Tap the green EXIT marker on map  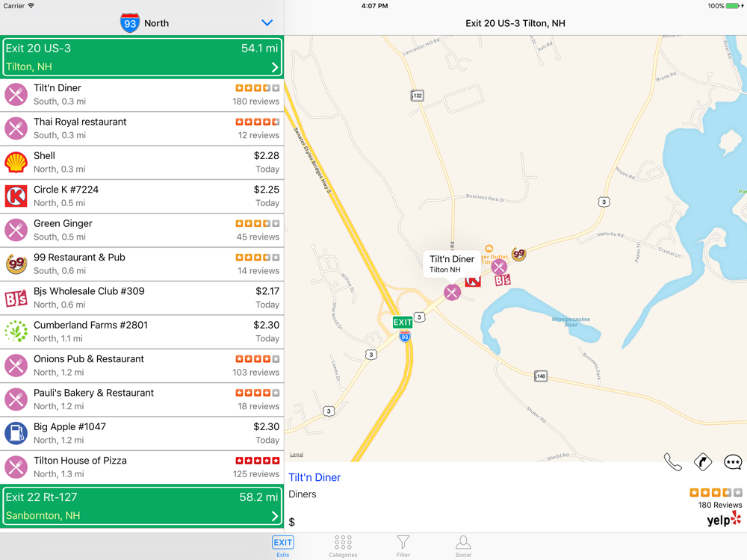pyautogui.click(x=403, y=323)
